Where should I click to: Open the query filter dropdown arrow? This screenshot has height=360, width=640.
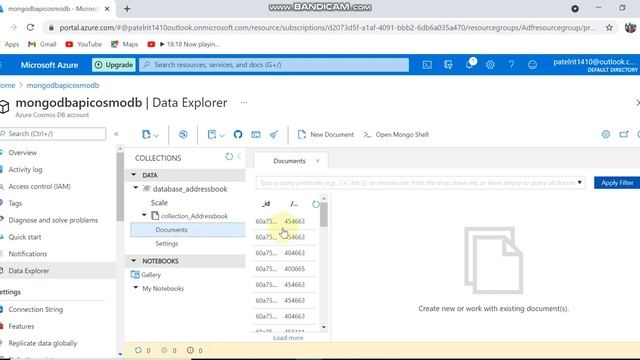(579, 182)
